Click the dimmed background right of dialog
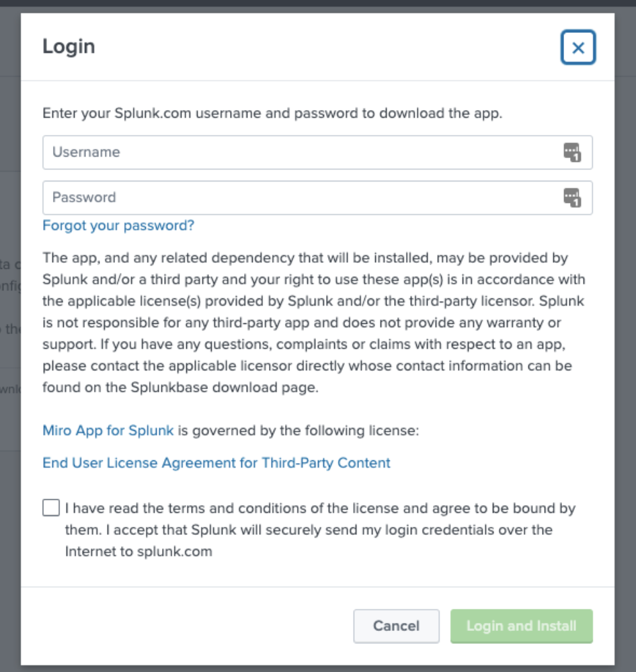This screenshot has width=636, height=672. (x=625, y=336)
